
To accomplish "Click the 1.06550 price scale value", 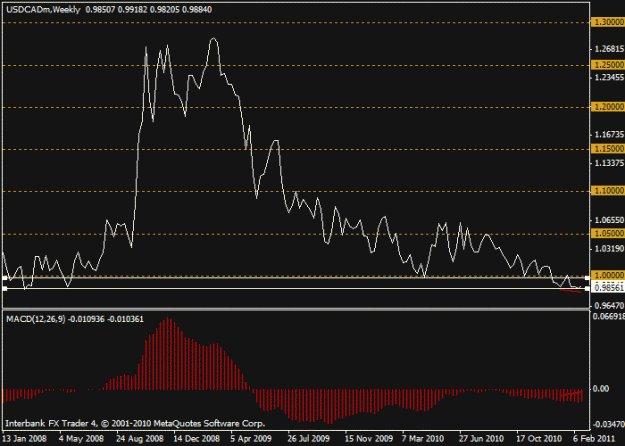I will point(609,220).
